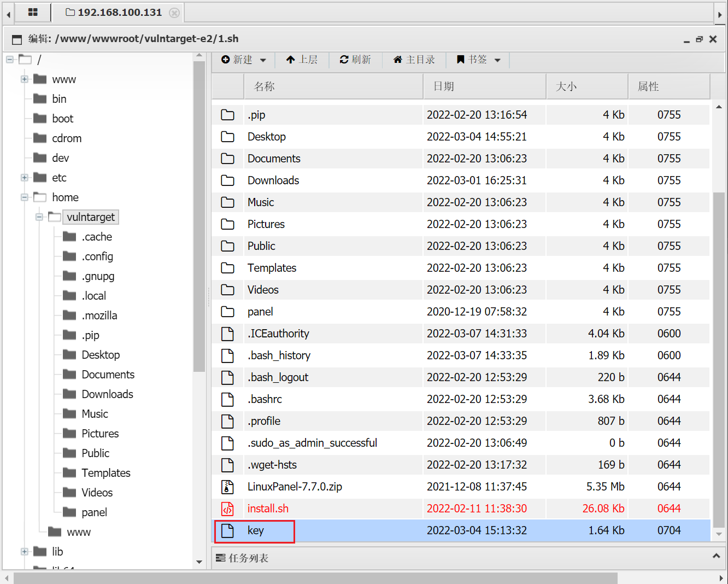Expand the lib tree node
The width and height of the screenshot is (728, 584).
[25, 552]
